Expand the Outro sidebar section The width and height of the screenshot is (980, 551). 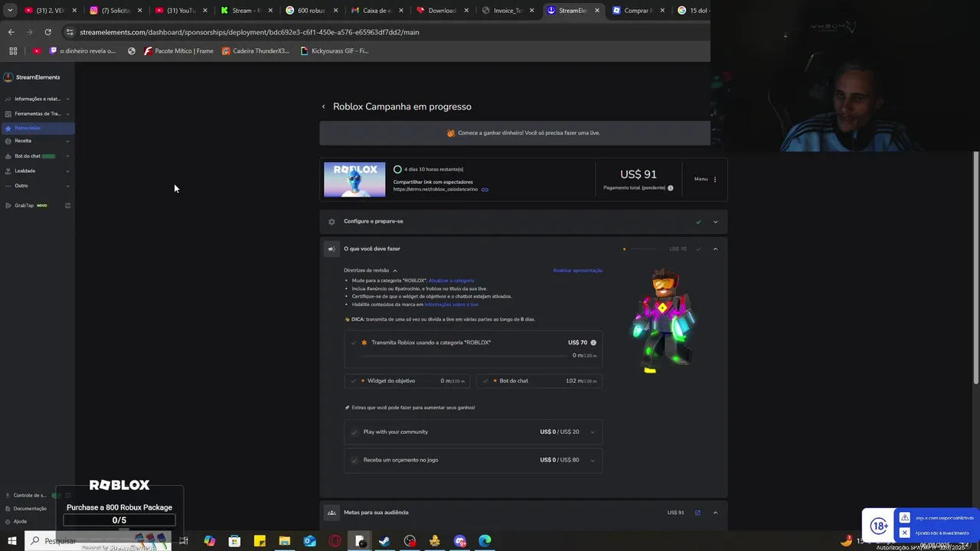click(67, 186)
